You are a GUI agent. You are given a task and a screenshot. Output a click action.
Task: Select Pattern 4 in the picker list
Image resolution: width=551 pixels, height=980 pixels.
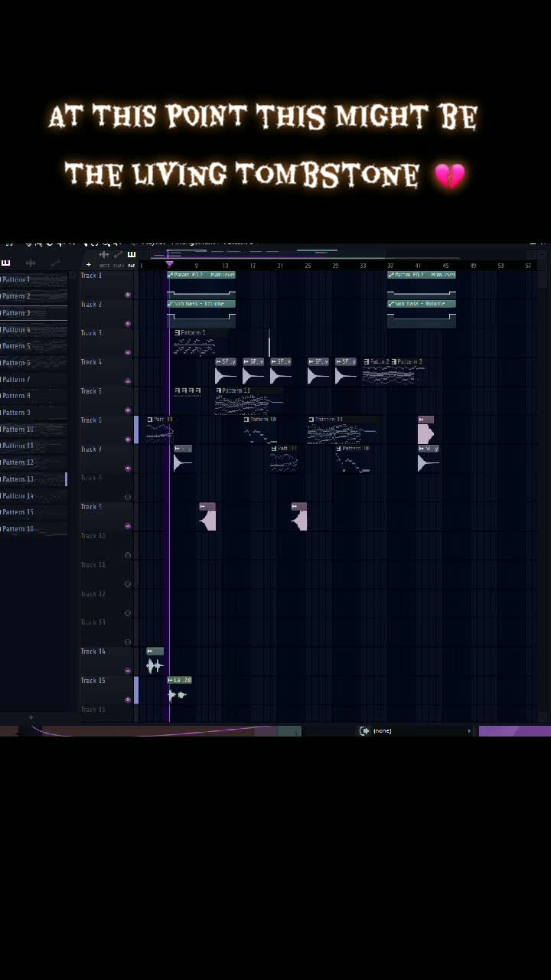[34, 330]
